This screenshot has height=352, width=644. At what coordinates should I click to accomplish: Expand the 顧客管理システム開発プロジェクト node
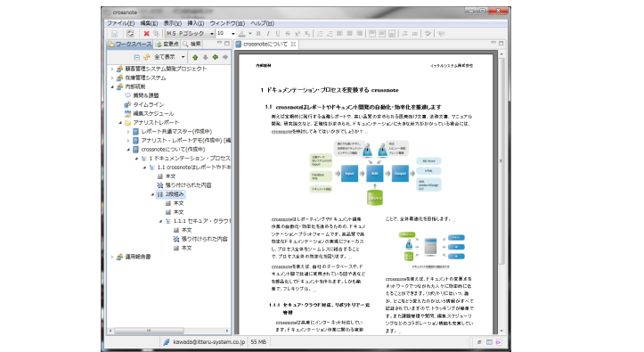pyautogui.click(x=112, y=69)
